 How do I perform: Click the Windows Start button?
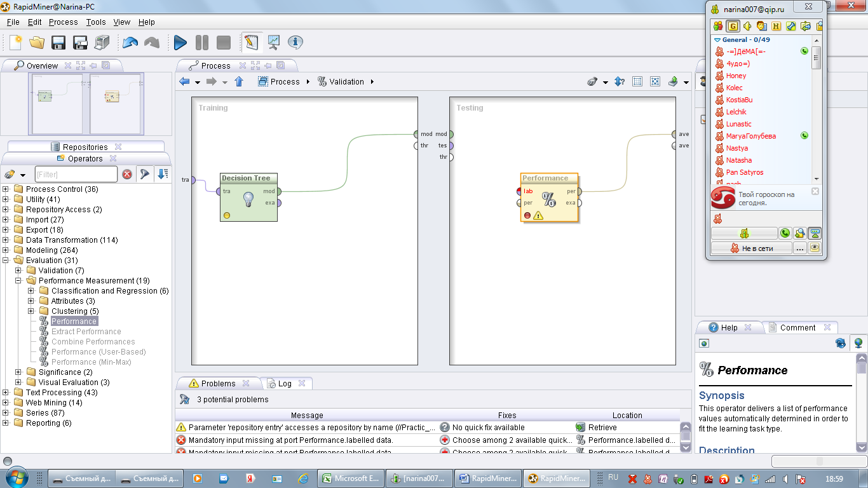point(15,478)
